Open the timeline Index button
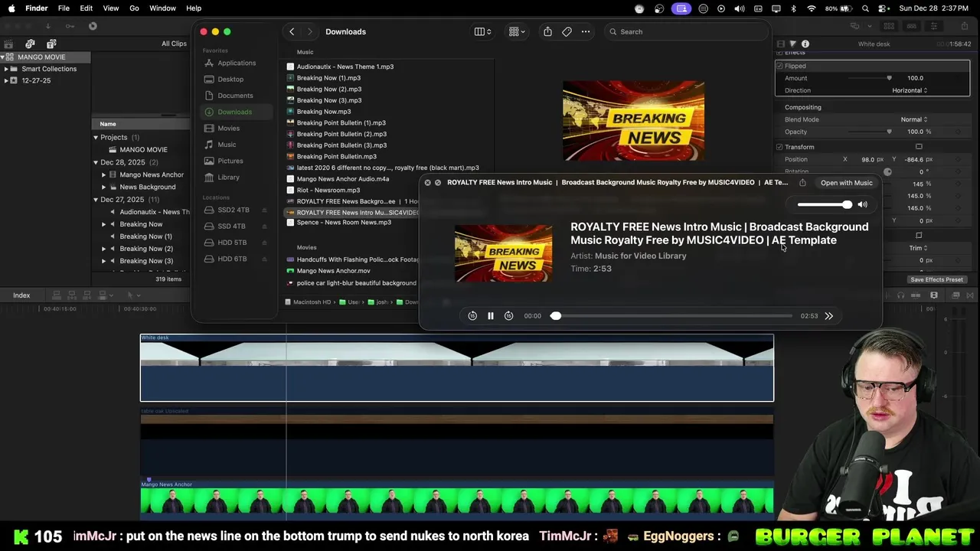 click(x=21, y=295)
